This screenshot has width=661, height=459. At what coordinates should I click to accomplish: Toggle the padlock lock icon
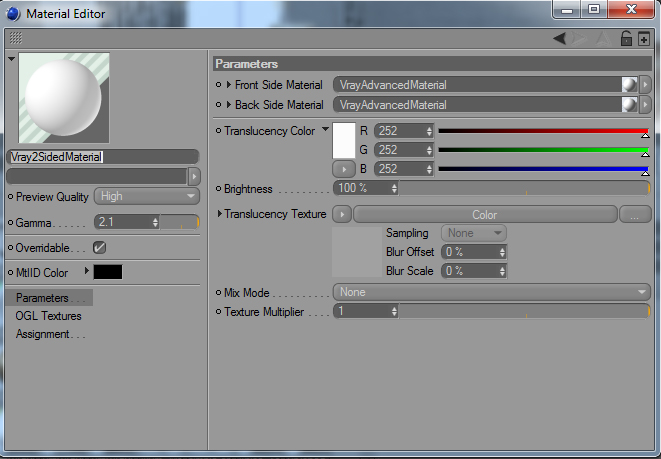[626, 38]
